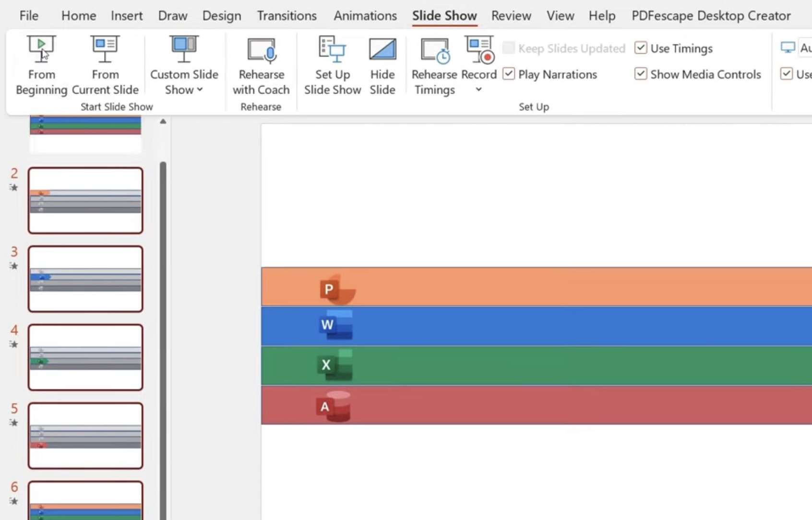This screenshot has width=812, height=520.
Task: Open the Review tab
Action: point(511,15)
